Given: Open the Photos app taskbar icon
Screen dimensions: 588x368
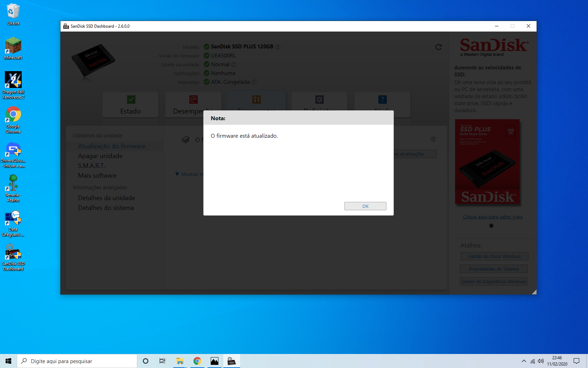Looking at the screenshot, I should coord(214,361).
